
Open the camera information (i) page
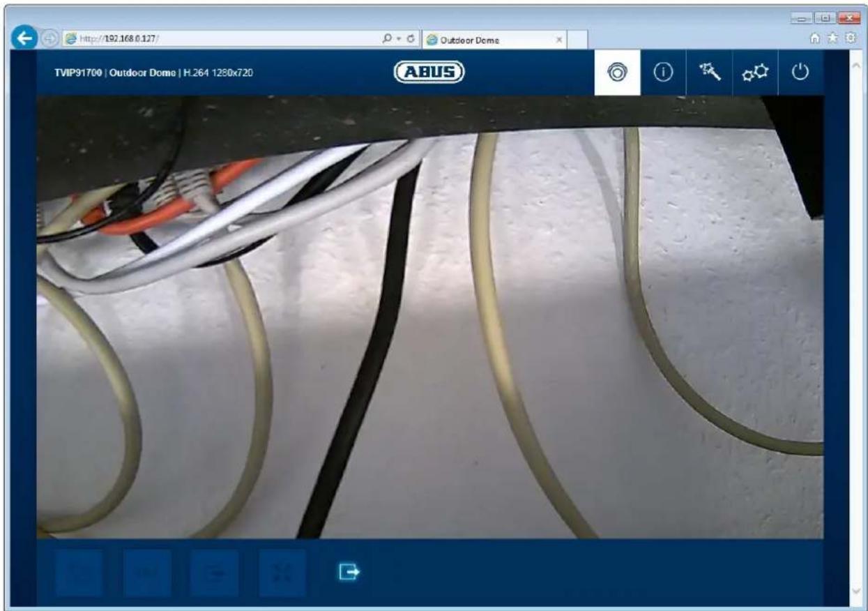[663, 73]
